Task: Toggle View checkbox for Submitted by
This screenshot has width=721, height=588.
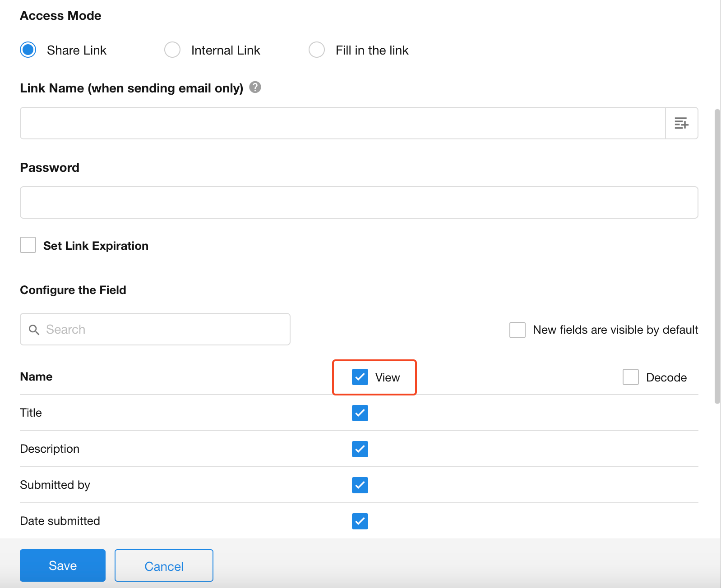Action: coord(360,485)
